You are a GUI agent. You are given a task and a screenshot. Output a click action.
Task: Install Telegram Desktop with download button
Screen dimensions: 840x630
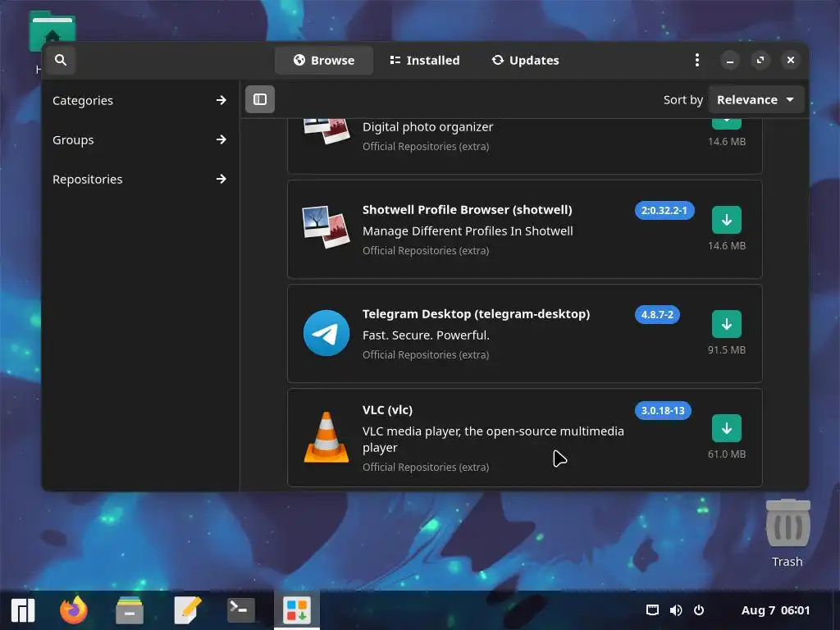pyautogui.click(x=727, y=324)
